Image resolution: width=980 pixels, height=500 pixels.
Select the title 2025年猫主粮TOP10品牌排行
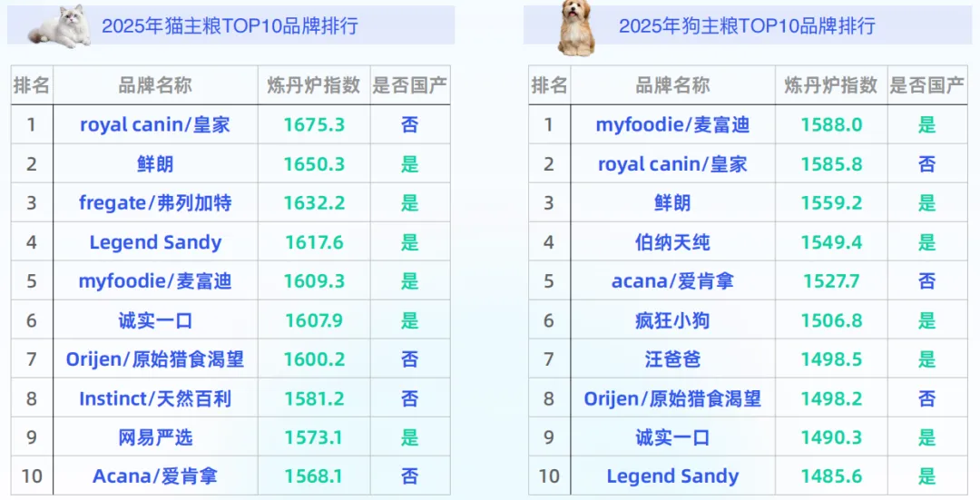[x=230, y=26]
